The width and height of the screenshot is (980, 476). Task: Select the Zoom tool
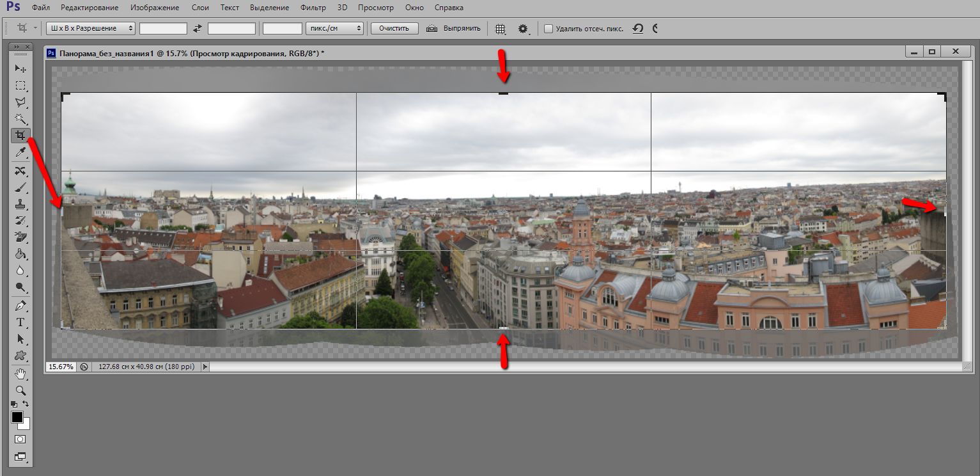pos(20,391)
